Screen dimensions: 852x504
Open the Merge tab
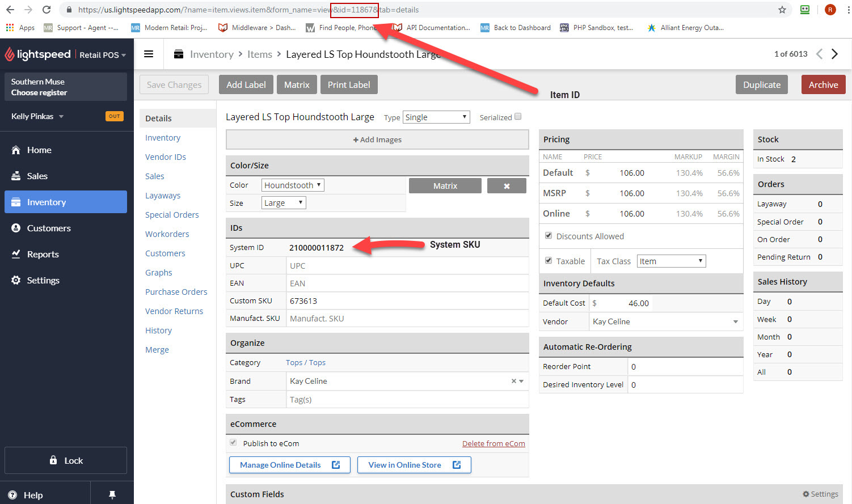pyautogui.click(x=157, y=350)
